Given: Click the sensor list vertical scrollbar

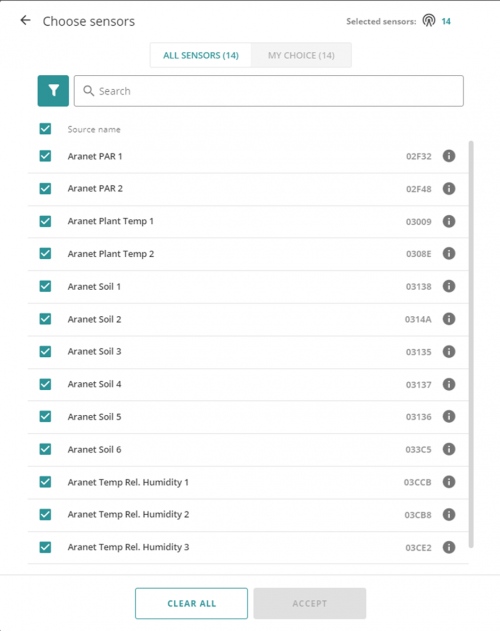Looking at the screenshot, I should pyautogui.click(x=471, y=344).
